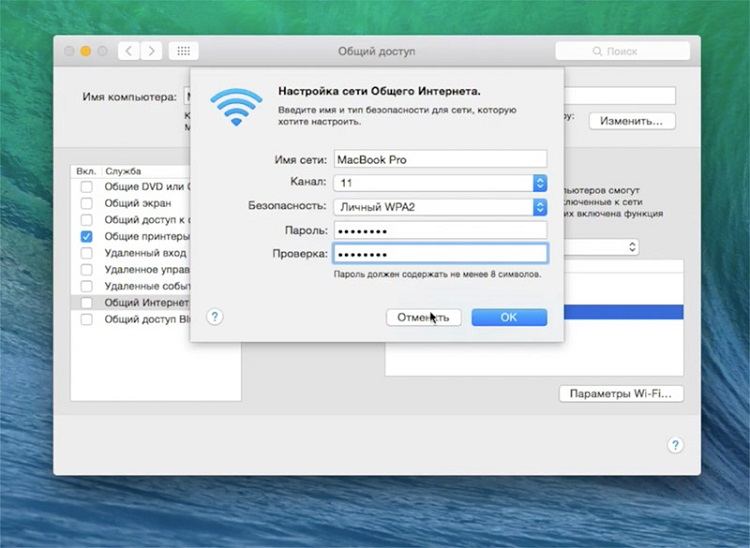Click the help button at the window's bottom right

675,445
